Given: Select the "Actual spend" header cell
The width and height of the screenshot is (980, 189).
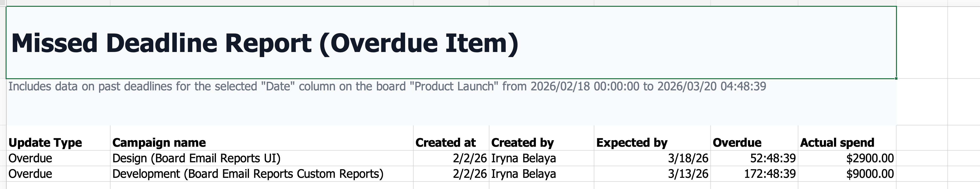Looking at the screenshot, I should (837, 143).
